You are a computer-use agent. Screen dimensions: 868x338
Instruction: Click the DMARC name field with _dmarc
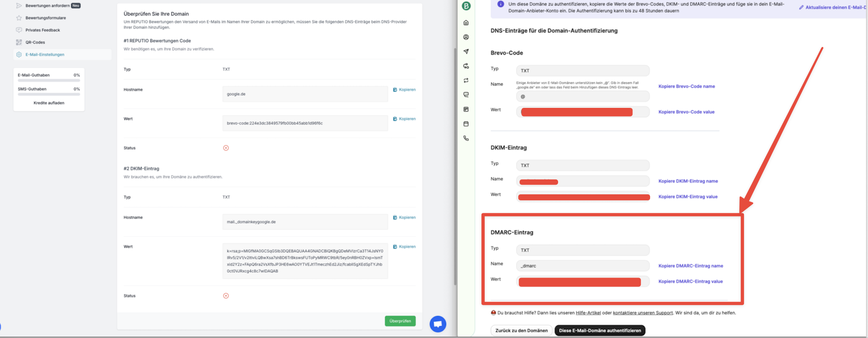point(582,266)
